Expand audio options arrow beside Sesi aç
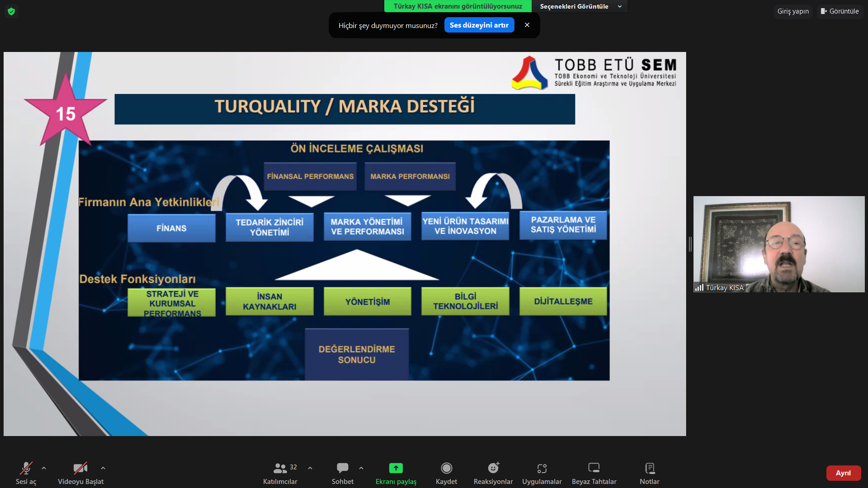The height and width of the screenshot is (488, 868). coord(44,469)
